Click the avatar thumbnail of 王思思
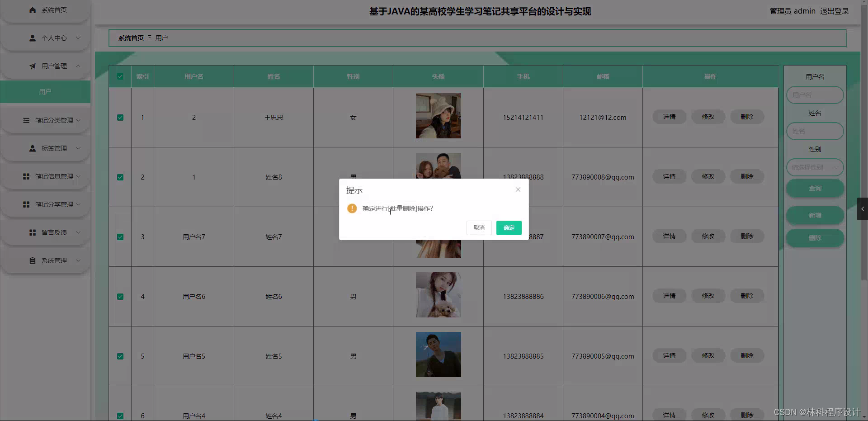The image size is (868, 421). 438,116
